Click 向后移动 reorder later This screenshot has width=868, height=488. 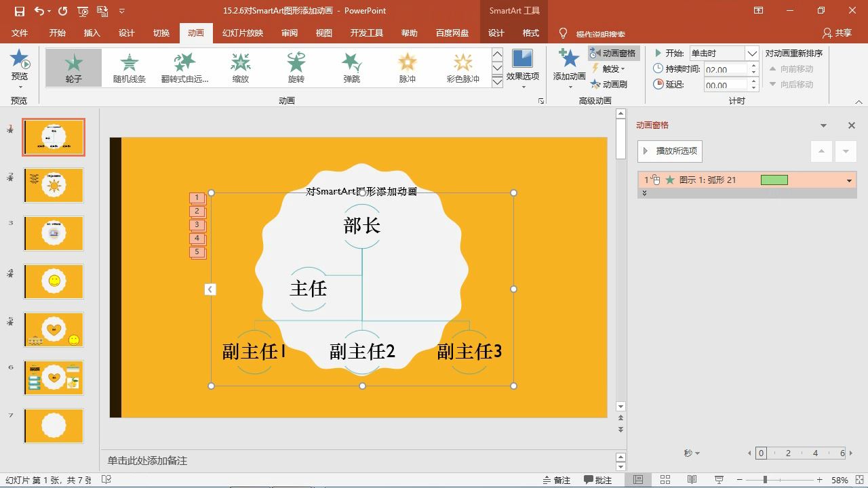click(x=791, y=84)
